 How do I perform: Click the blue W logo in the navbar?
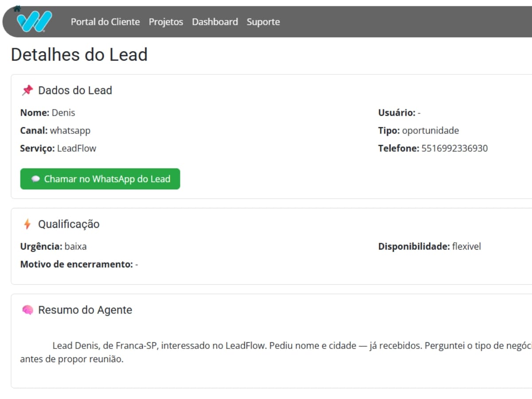(x=35, y=21)
